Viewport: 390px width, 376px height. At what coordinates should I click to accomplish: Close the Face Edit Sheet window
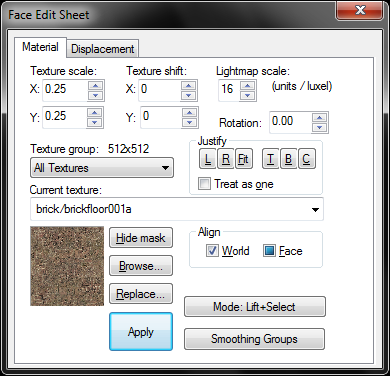[360, 10]
